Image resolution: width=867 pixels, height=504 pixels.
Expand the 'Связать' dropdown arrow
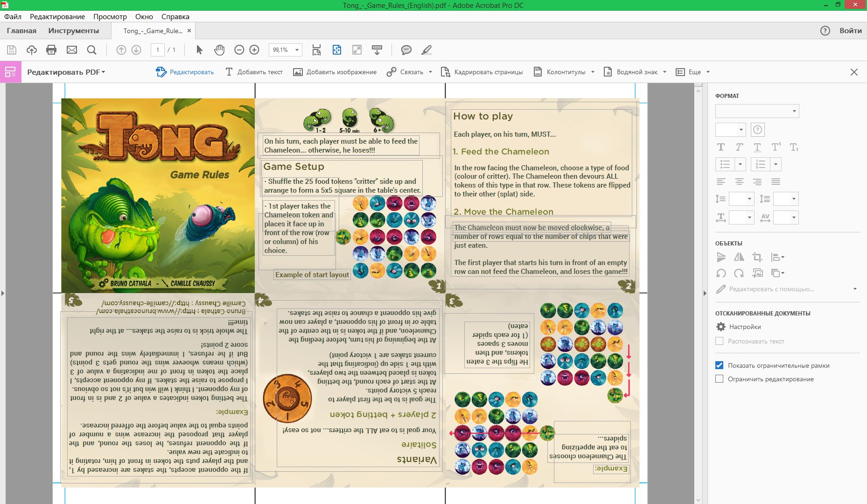coord(430,72)
